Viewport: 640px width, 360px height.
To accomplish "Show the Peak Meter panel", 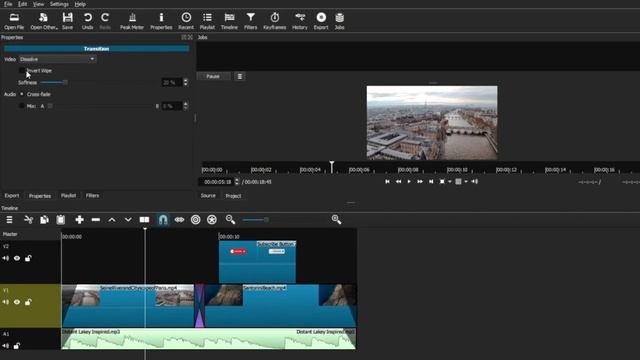I will coord(132,21).
